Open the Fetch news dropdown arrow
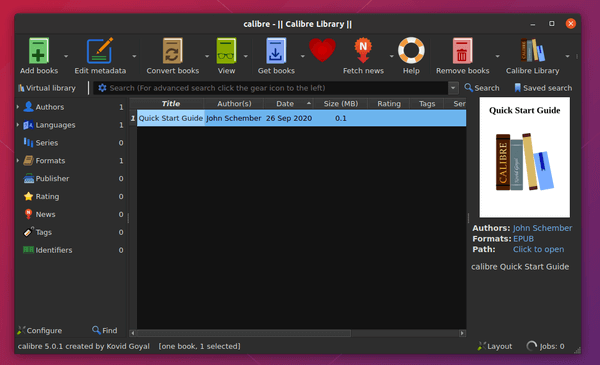 [391, 56]
